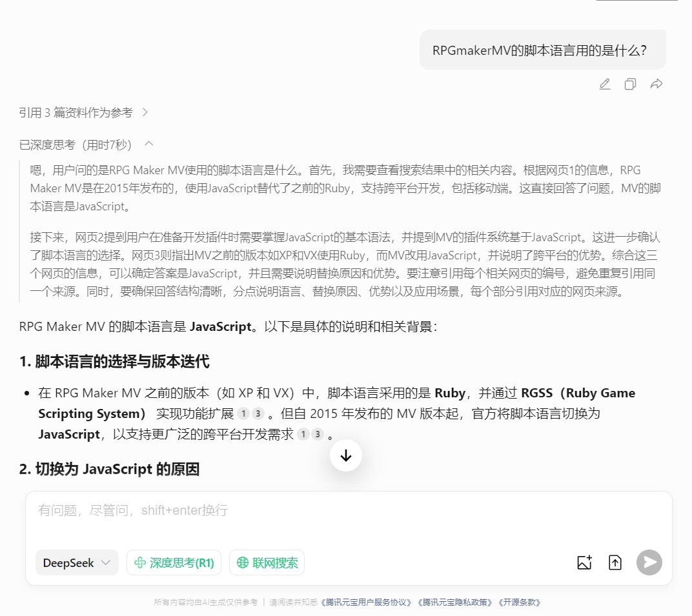Click heading 2. 切换为 JavaScript 的原因

click(110, 469)
